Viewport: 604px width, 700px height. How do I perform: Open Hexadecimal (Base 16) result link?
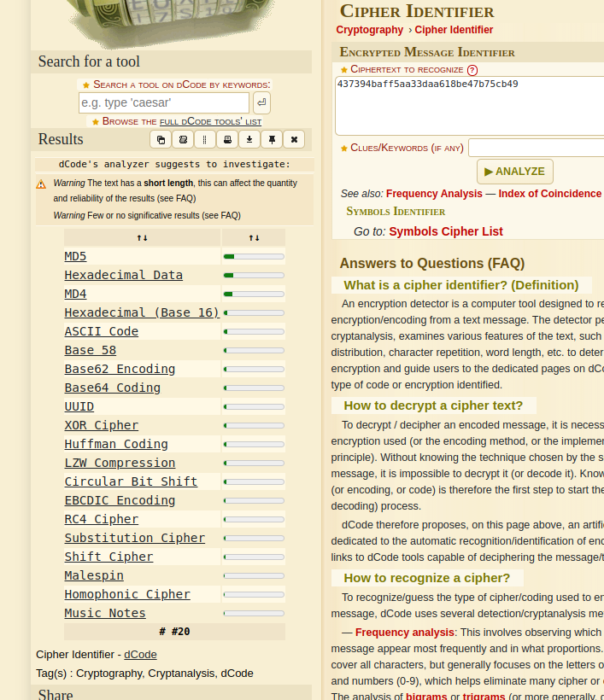(x=142, y=312)
